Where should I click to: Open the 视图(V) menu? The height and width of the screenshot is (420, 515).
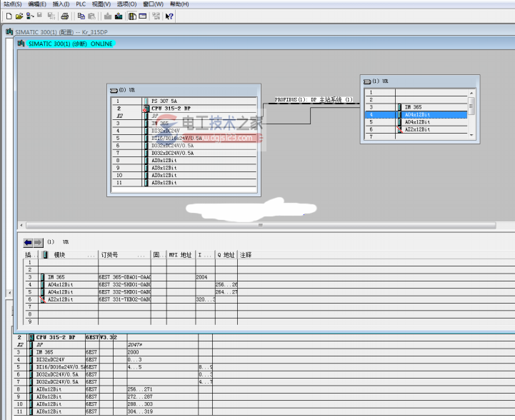coord(101,4)
